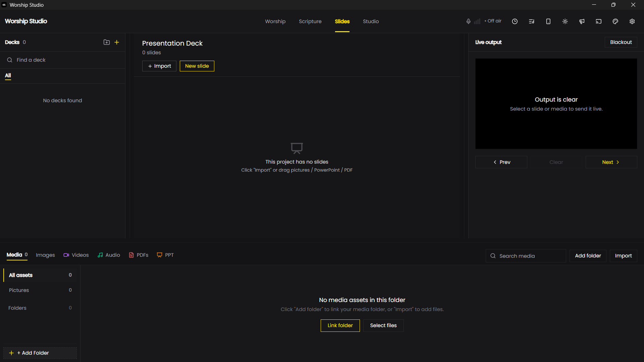Click the mobile device icon
Viewport: 644px width, 362px height.
coord(548,21)
